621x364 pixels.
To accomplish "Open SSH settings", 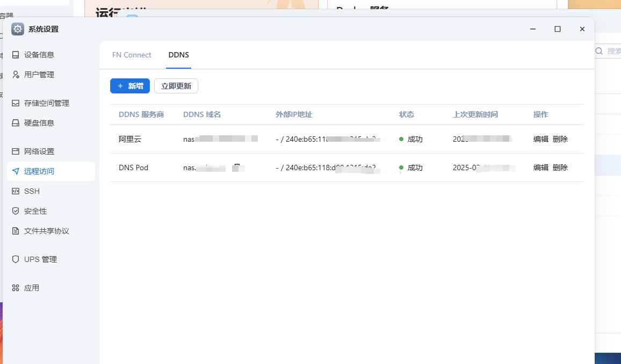I will 50,191.
